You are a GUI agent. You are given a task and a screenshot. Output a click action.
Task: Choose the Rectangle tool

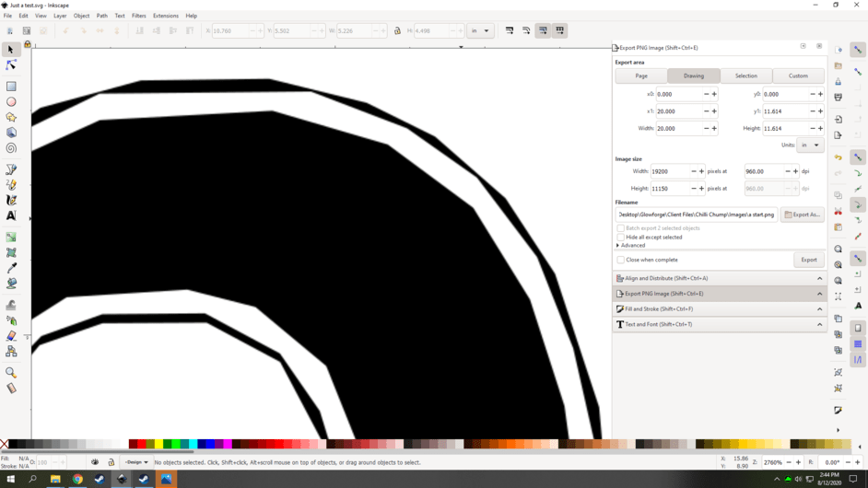tap(11, 87)
